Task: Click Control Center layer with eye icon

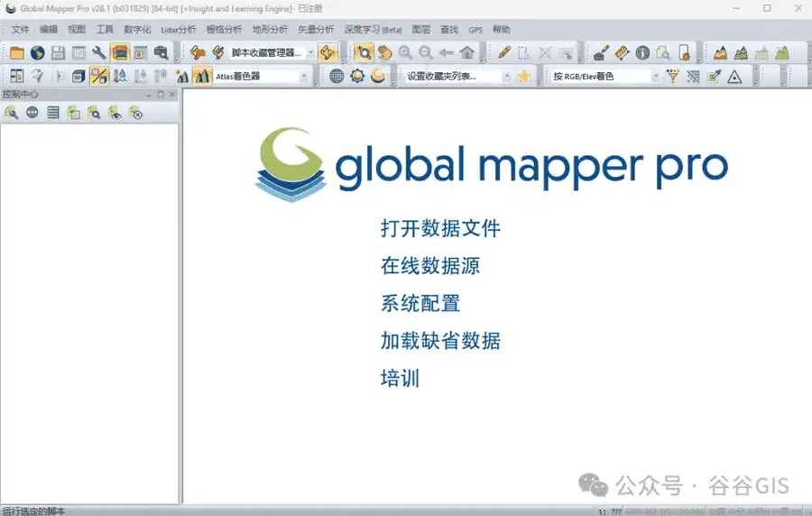Action: (x=115, y=112)
